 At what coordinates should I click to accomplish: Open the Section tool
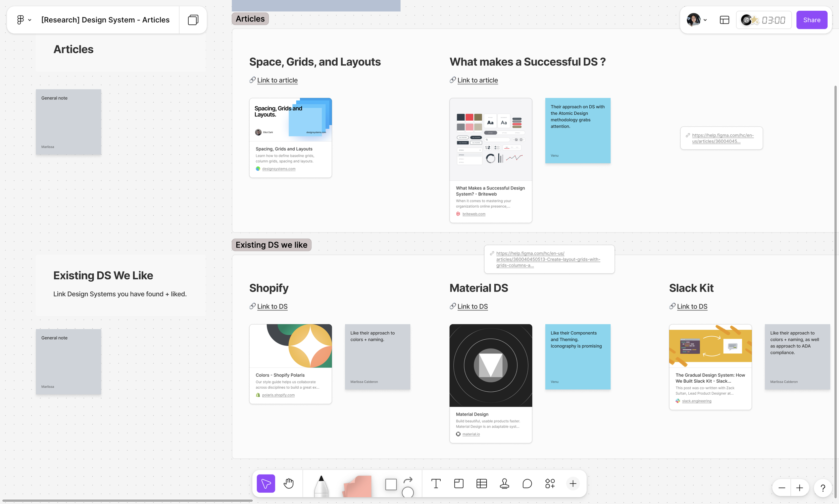pyautogui.click(x=458, y=483)
